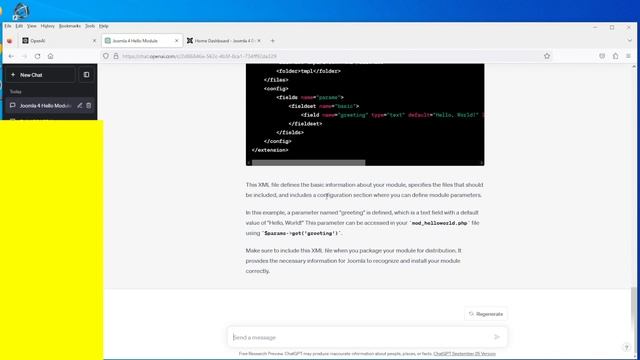The width and height of the screenshot is (640, 360).
Task: Click the <folder>tmpl</folder> code line
Action: point(308,71)
